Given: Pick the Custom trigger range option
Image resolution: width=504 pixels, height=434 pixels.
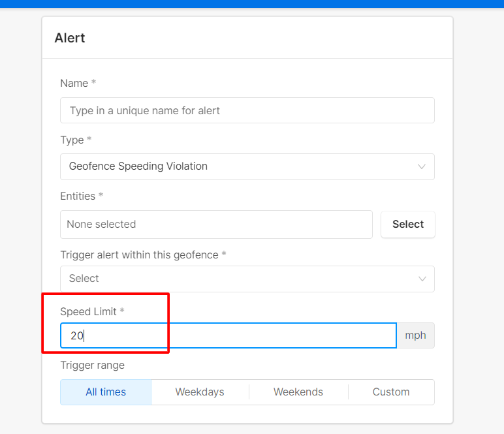Looking at the screenshot, I should tap(391, 392).
